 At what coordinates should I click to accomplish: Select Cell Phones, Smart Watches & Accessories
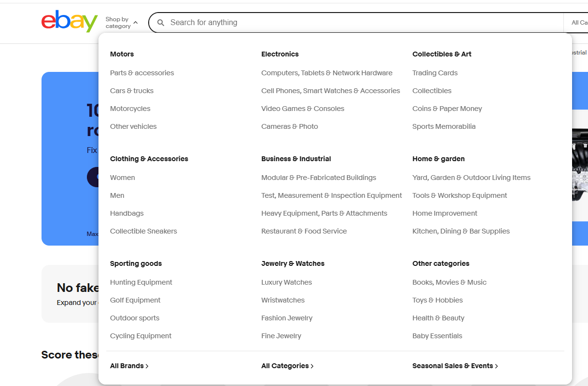coord(331,90)
